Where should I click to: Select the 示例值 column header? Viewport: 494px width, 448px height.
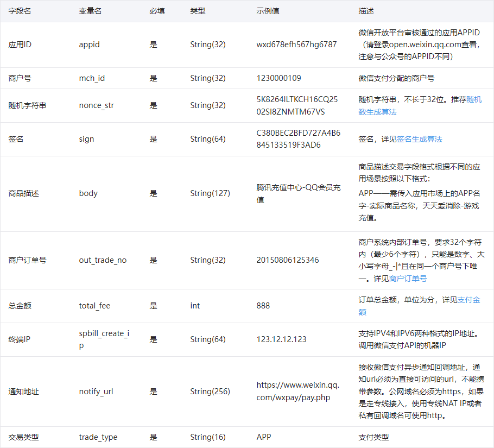[x=268, y=11]
